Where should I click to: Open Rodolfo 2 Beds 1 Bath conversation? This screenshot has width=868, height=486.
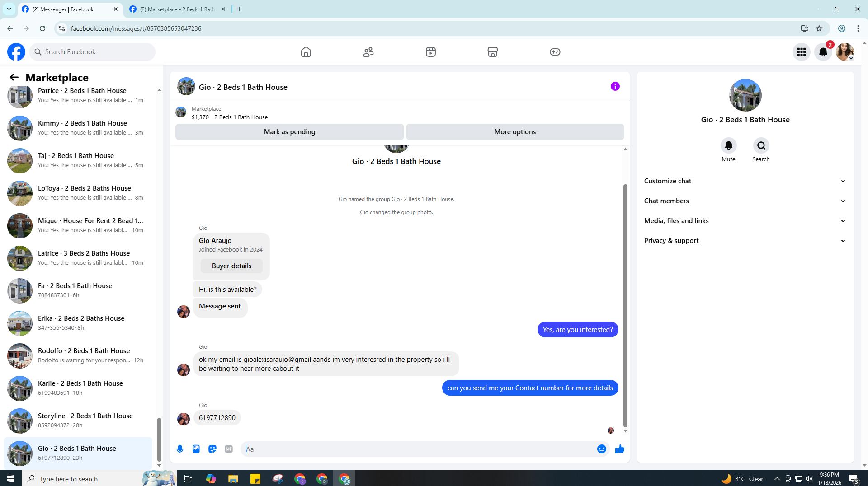point(78,355)
